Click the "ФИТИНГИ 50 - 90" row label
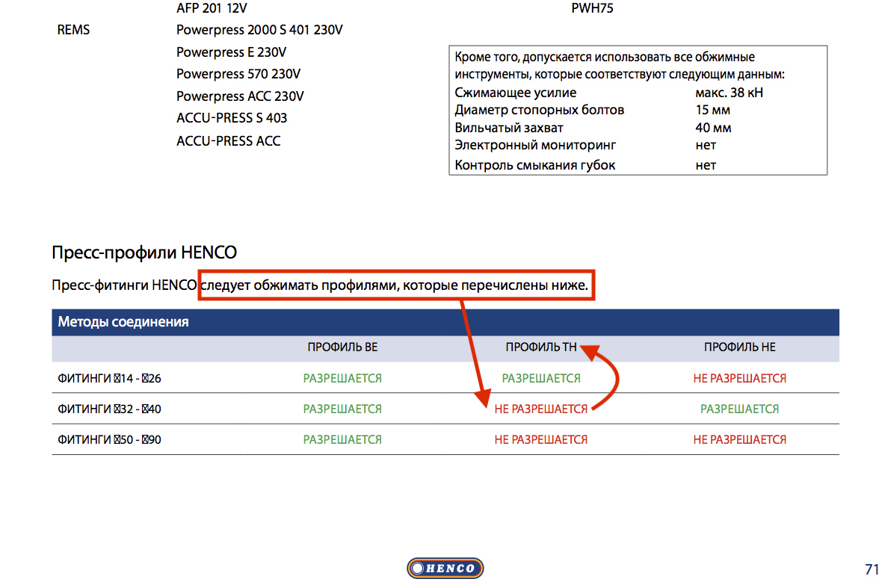The height and width of the screenshot is (588, 885). (109, 440)
